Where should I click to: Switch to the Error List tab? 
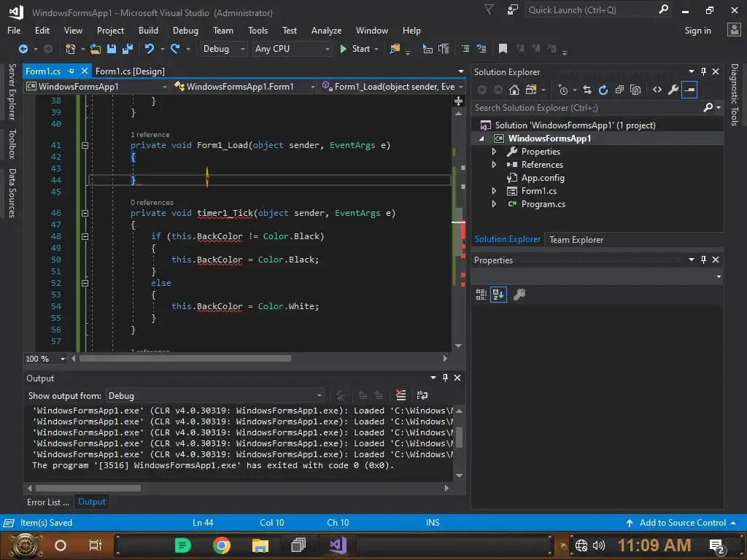[x=47, y=502]
